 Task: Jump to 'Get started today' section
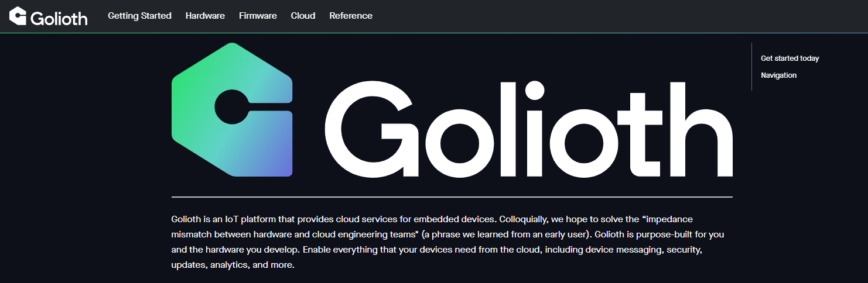coord(790,58)
